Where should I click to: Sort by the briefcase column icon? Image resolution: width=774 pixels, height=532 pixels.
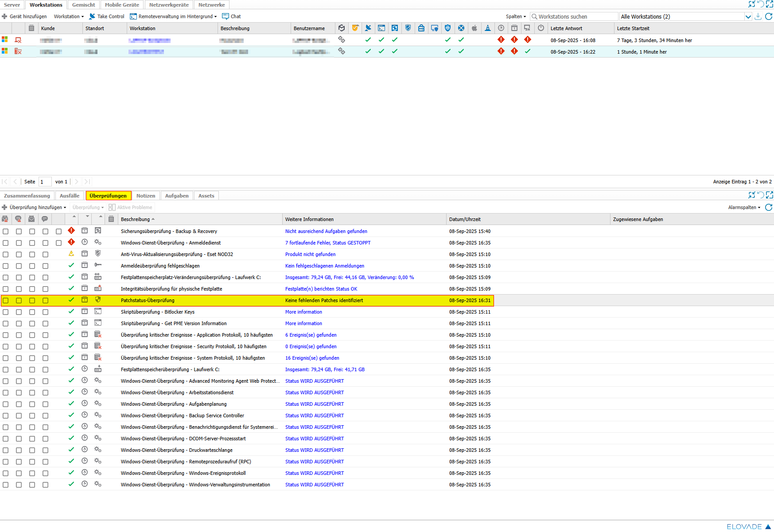(x=421, y=28)
